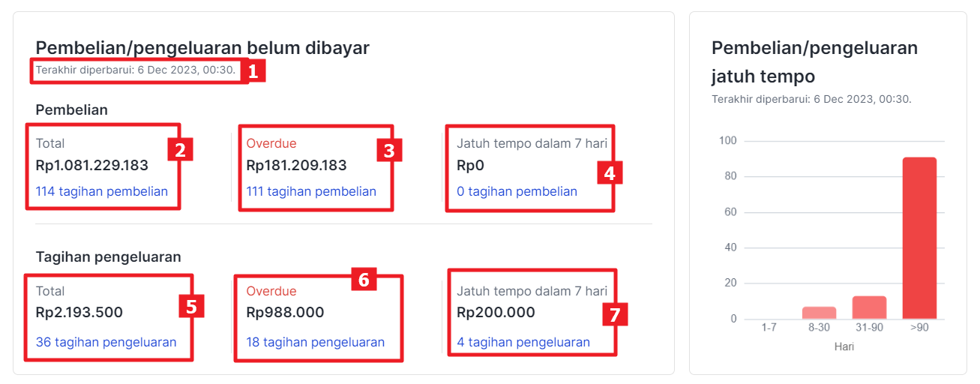This screenshot has width=980, height=384.
Task: Click the red annotation marker number 6
Action: coord(364,280)
